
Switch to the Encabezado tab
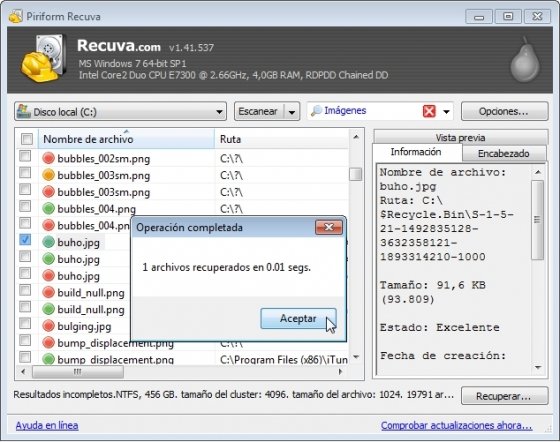click(x=504, y=154)
